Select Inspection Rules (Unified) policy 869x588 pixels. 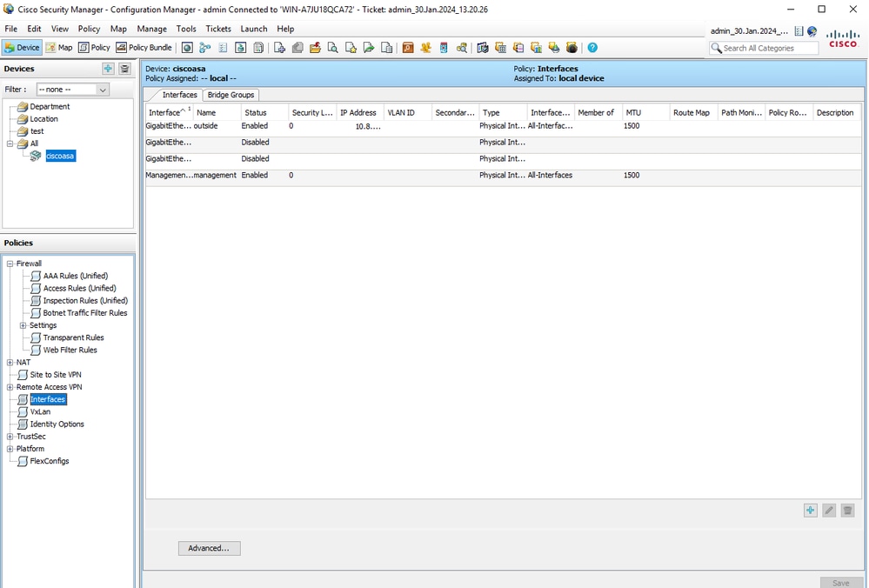click(x=85, y=300)
